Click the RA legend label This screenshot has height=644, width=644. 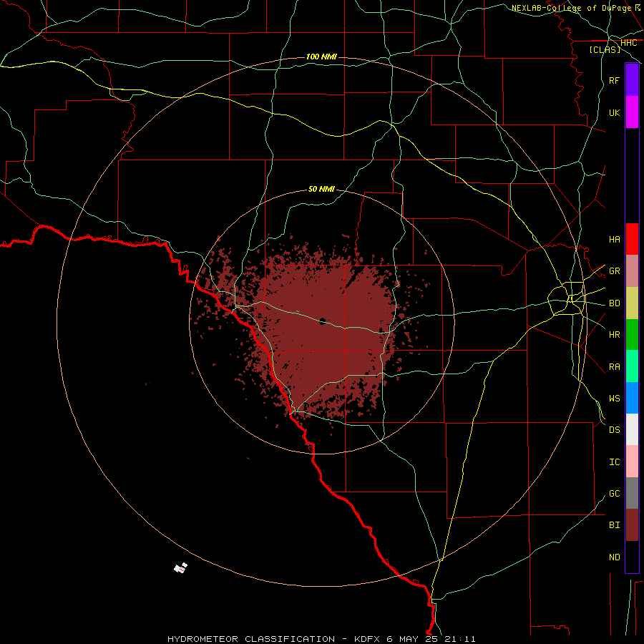click(614, 367)
